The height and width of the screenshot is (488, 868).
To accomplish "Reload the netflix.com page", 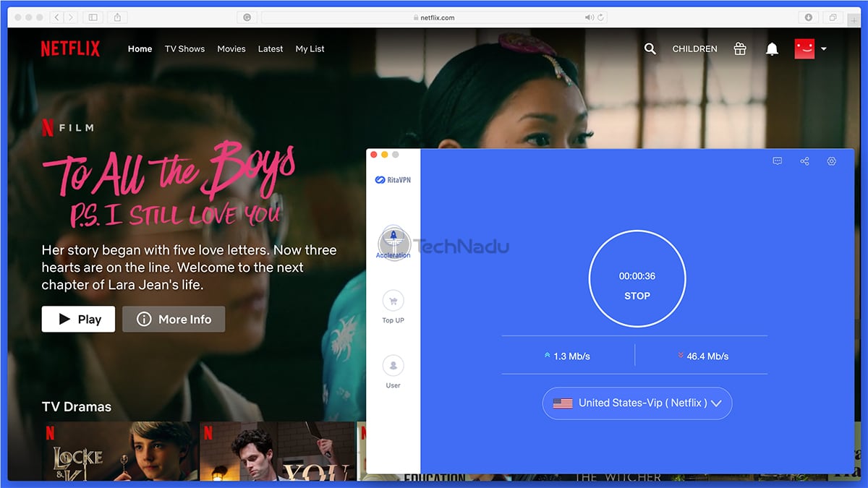I will click(601, 17).
